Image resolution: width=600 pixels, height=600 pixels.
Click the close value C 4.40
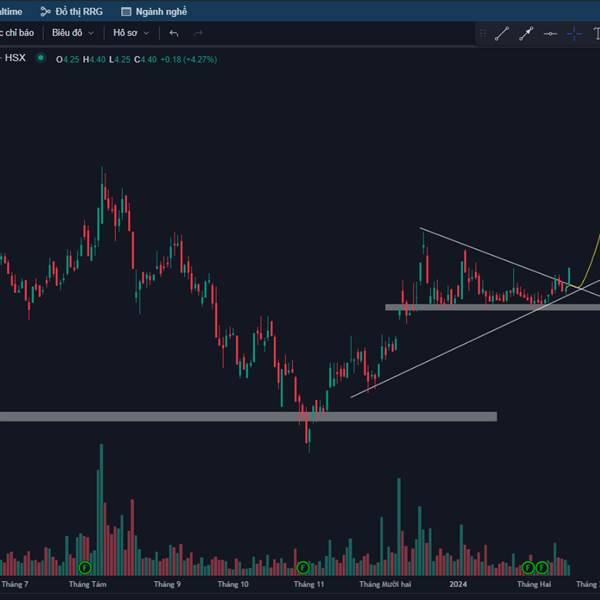pyautogui.click(x=145, y=60)
